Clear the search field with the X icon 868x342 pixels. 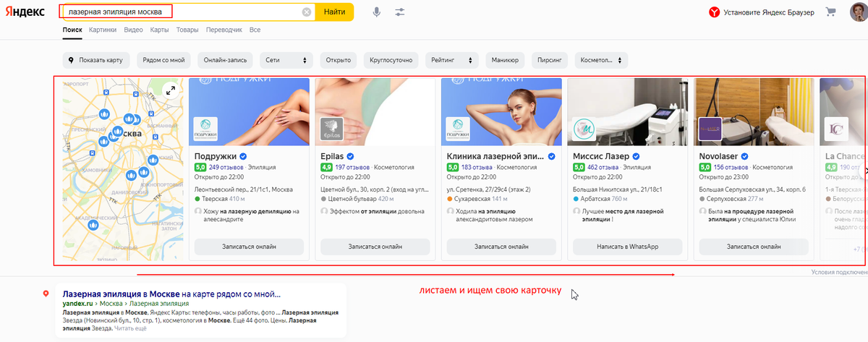tap(307, 12)
